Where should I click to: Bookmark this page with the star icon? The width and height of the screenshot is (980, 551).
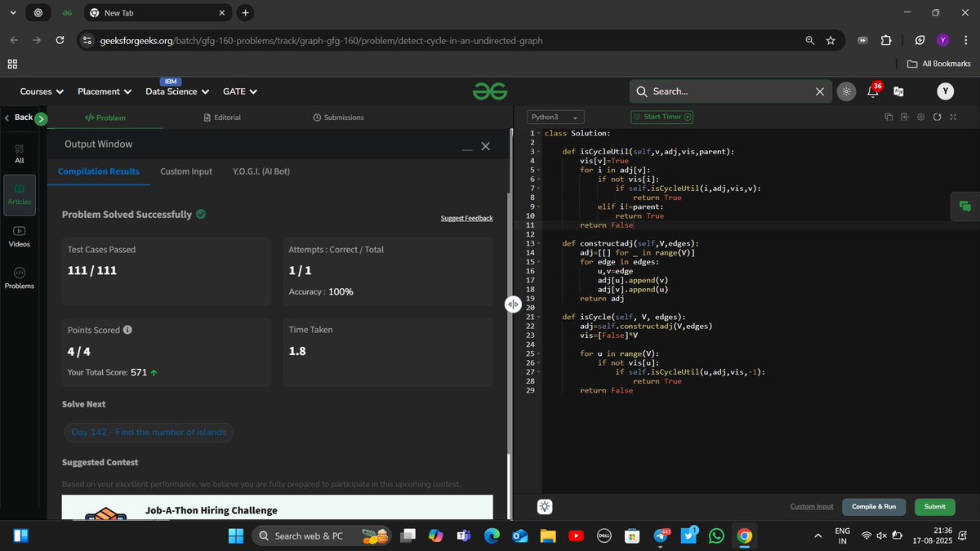[831, 41]
